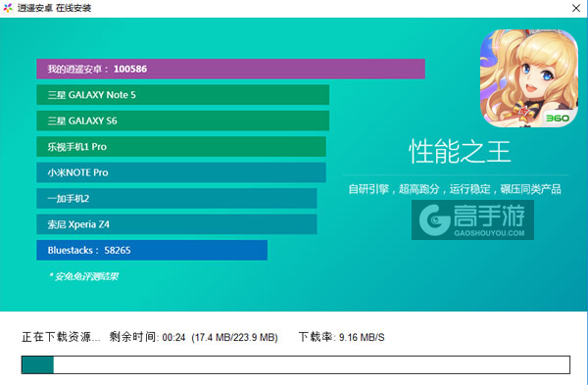Viewport: 588px width, 385px height.
Task: Select the 三星 GALAXY S6 bar
Action: pyautogui.click(x=182, y=120)
